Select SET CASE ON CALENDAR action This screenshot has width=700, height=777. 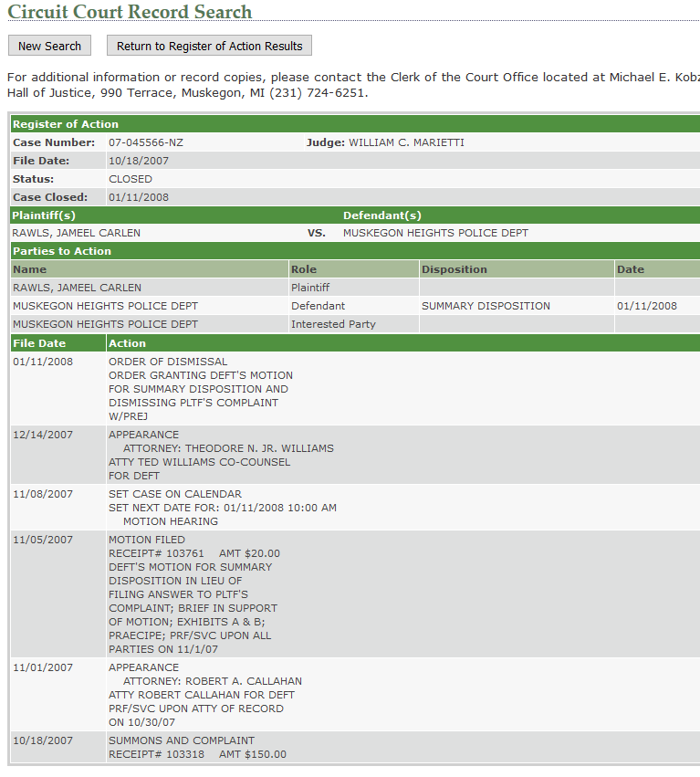pos(175,494)
